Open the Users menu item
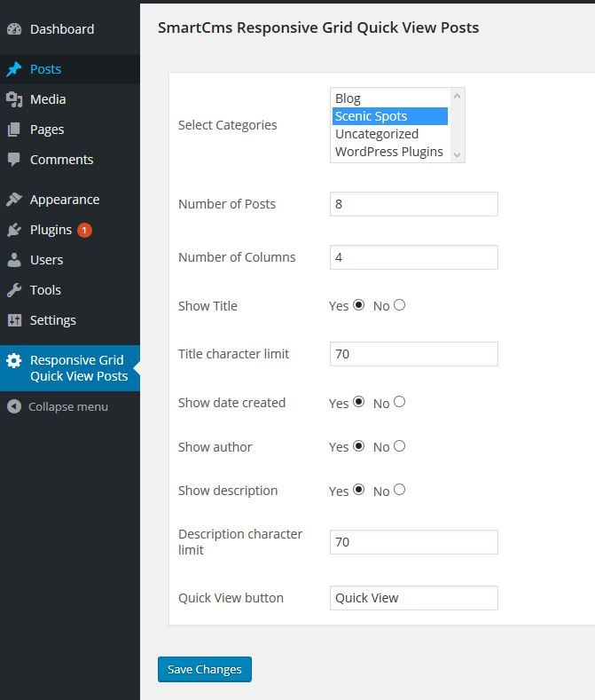This screenshot has height=700, width=595. point(46,260)
